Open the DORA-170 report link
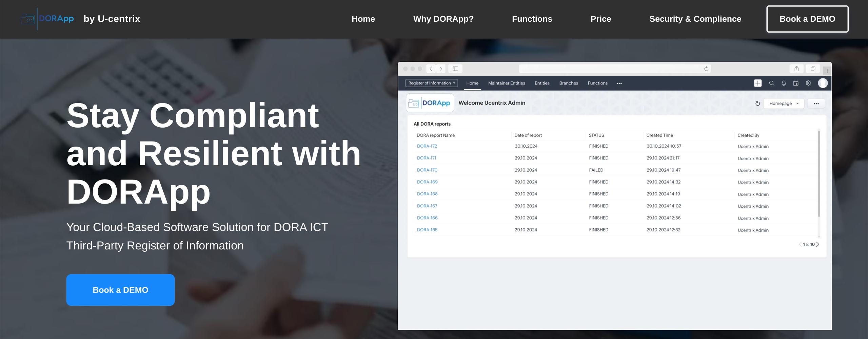The image size is (868, 339). pos(427,170)
